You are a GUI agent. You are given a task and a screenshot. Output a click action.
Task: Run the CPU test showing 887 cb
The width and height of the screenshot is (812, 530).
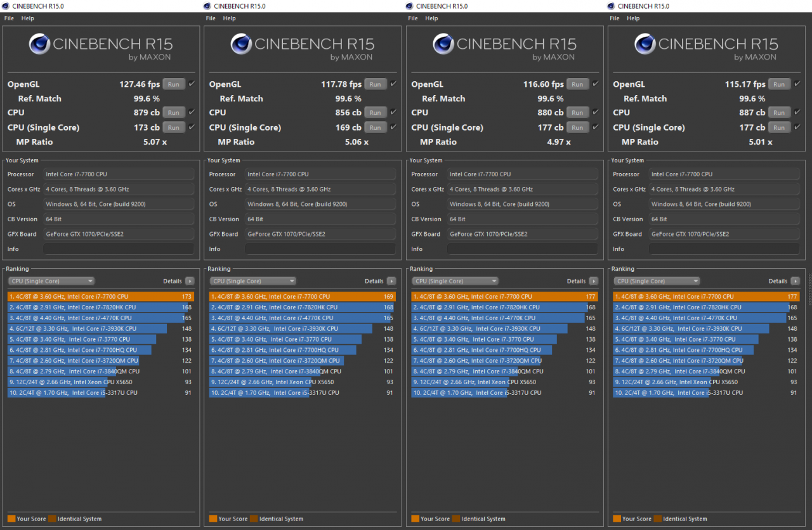point(779,112)
